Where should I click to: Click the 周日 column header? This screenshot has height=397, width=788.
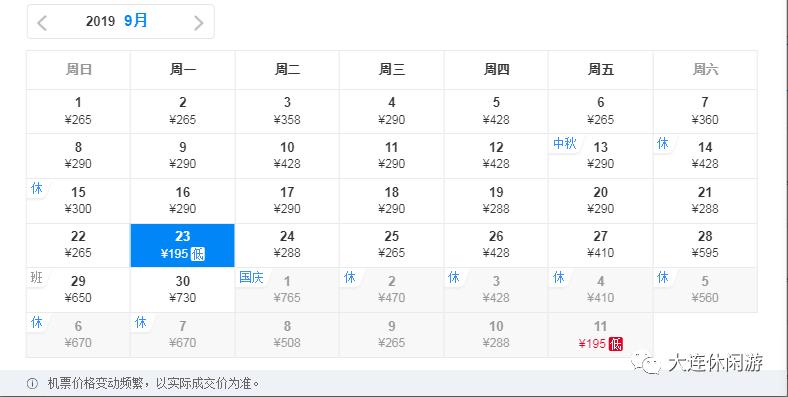coord(78,70)
